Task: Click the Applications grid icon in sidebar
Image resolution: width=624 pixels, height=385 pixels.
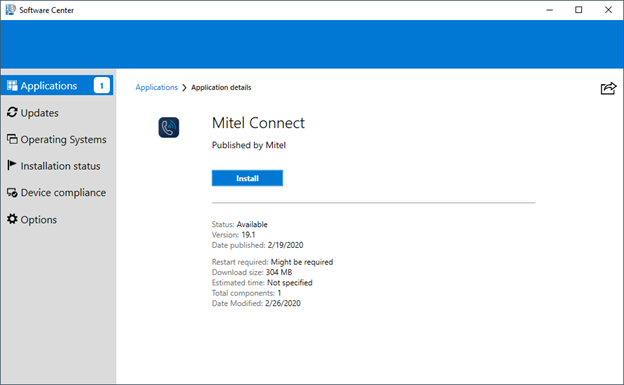Action: (x=12, y=86)
